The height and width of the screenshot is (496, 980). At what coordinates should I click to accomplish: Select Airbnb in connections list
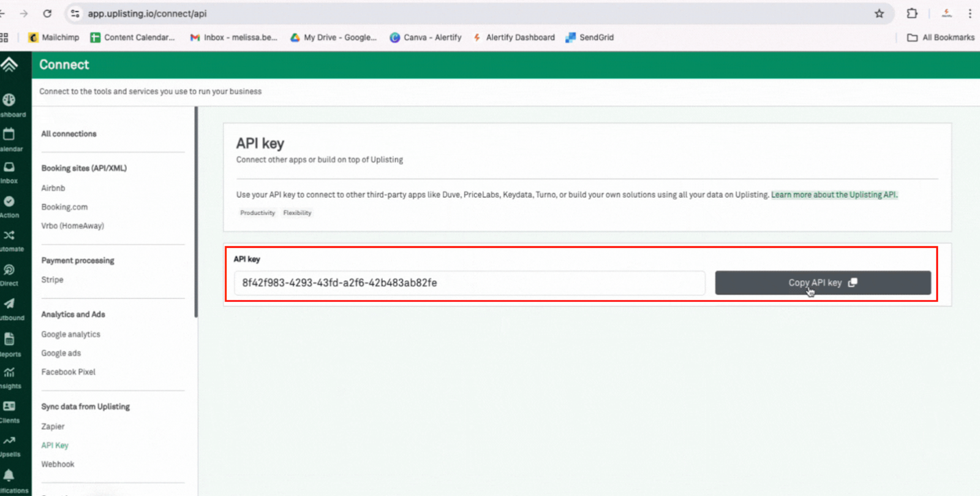53,188
